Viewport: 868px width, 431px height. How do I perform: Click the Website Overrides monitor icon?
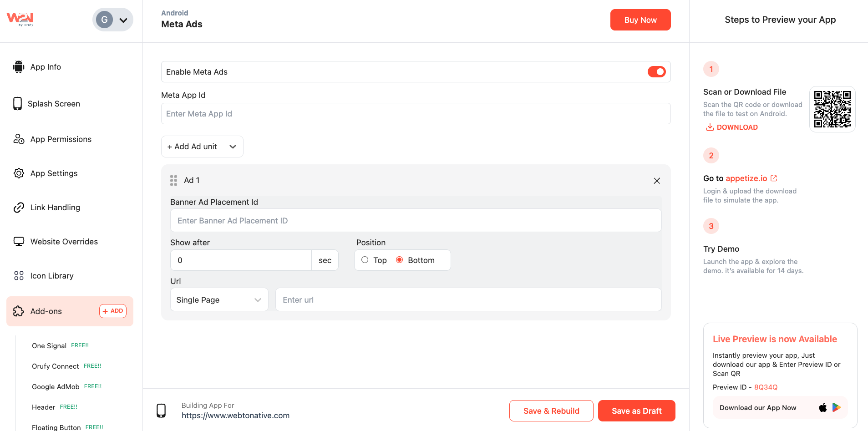click(19, 242)
